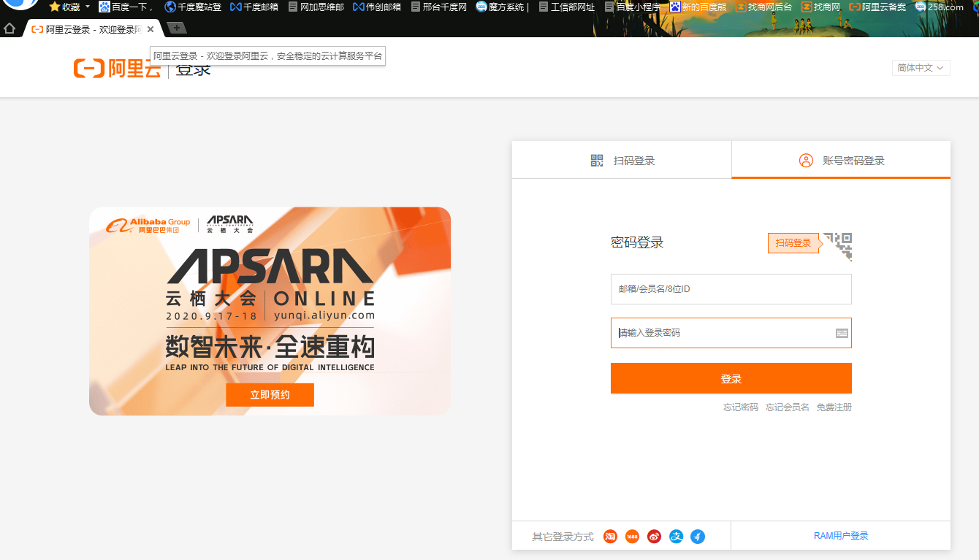Expand the favorites dropdown arrow
Screen dimensions: 979x560
coord(88,7)
